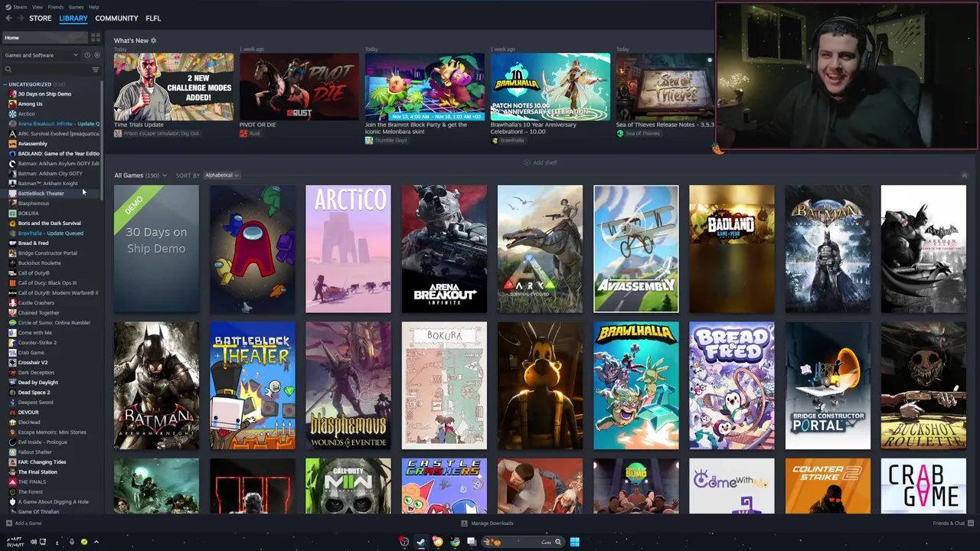This screenshot has height=551, width=980.
Task: Open the View menu
Action: pyautogui.click(x=37, y=7)
